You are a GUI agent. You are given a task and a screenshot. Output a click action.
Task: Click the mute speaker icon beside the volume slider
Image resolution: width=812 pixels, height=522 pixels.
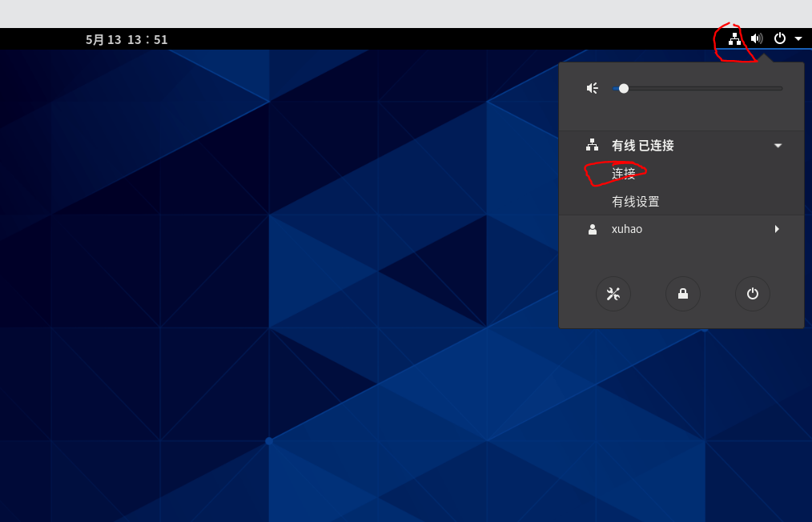[592, 88]
